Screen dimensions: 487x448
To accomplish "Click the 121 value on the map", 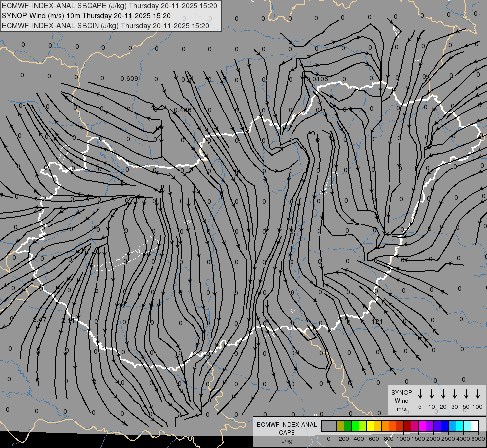I will tap(377, 321).
